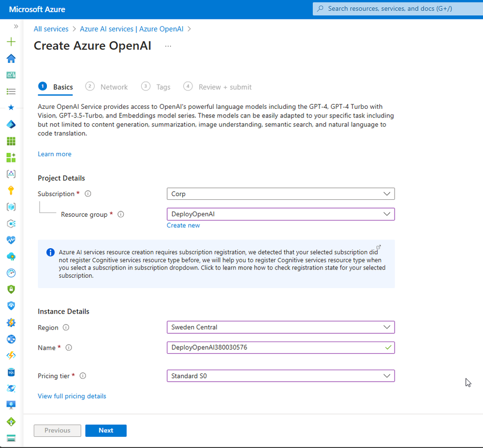Open SQL databases icon
This screenshot has width=483, height=448.
pos(11,372)
